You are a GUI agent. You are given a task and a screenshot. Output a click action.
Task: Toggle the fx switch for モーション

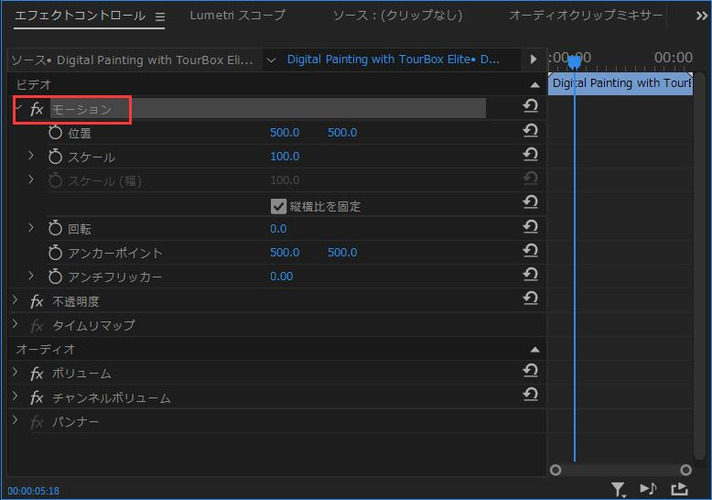coord(37,109)
